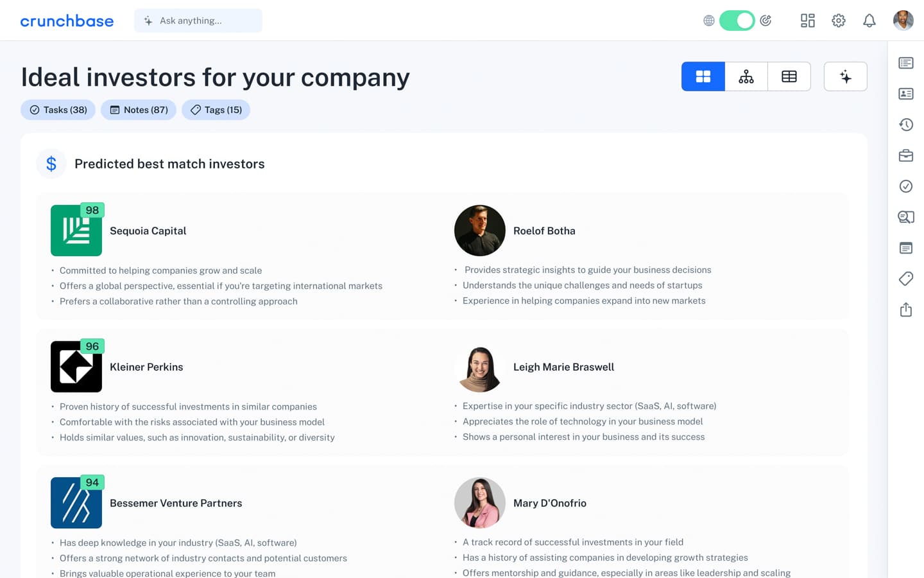Click the user profile avatar
The image size is (924, 578).
coord(903,21)
